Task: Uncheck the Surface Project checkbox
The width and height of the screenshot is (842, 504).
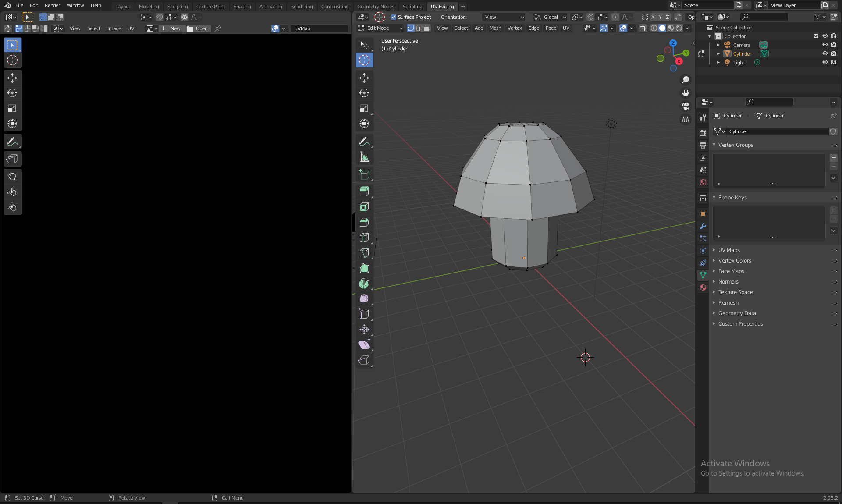Action: coord(394,17)
